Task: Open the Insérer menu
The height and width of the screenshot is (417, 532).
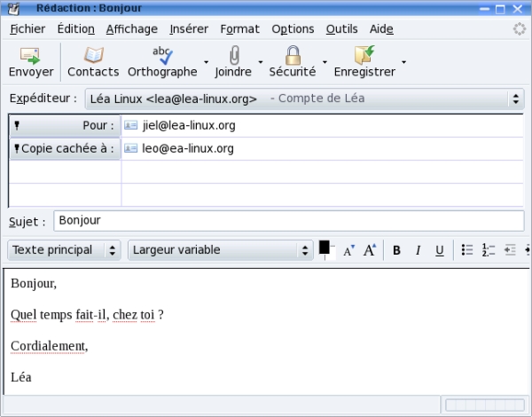Action: (189, 29)
